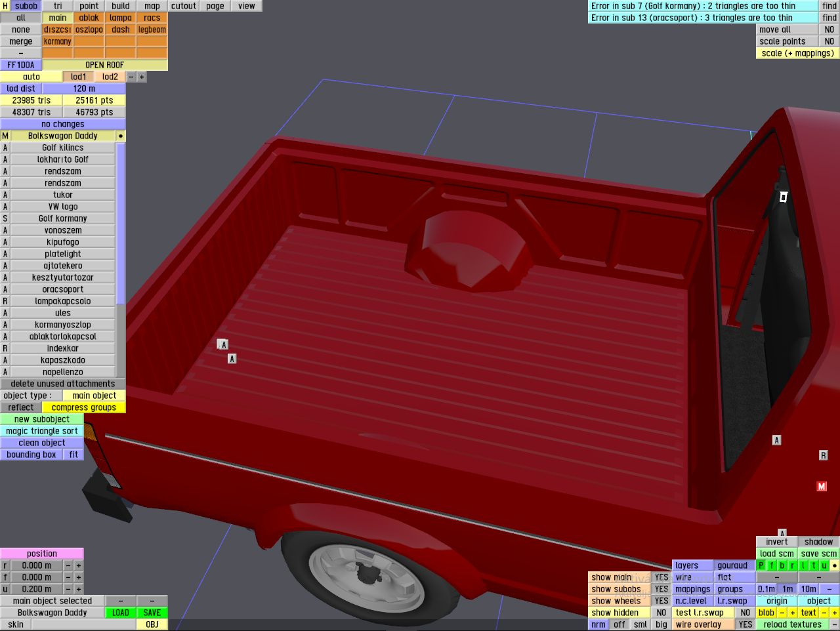Decrease position f value with minus
This screenshot has width=840, height=631.
[68, 577]
